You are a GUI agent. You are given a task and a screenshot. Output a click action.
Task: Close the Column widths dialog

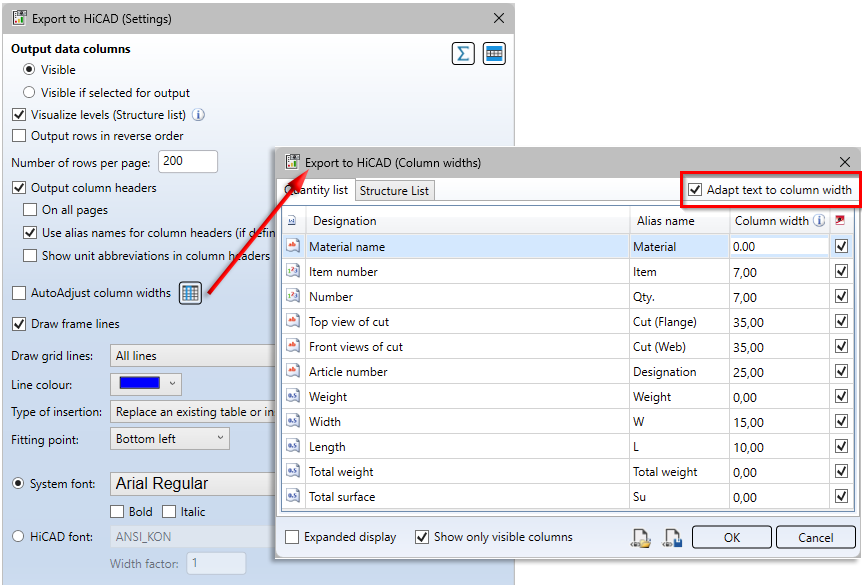[845, 162]
